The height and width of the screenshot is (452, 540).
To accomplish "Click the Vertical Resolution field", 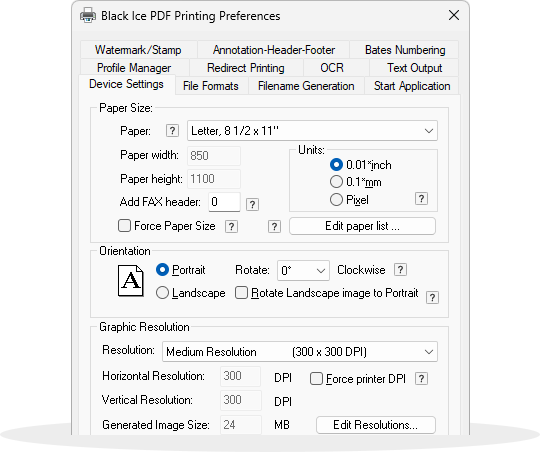I will click(x=240, y=400).
